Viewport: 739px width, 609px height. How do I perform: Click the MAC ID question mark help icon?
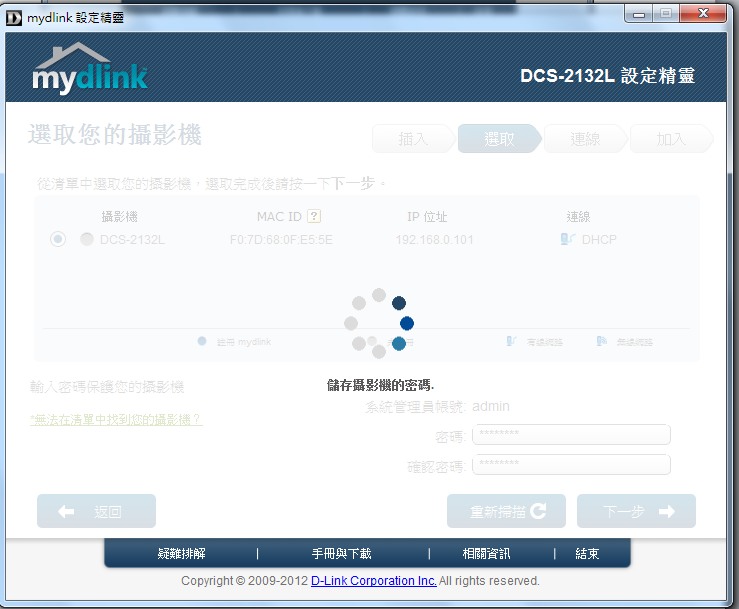click(314, 216)
